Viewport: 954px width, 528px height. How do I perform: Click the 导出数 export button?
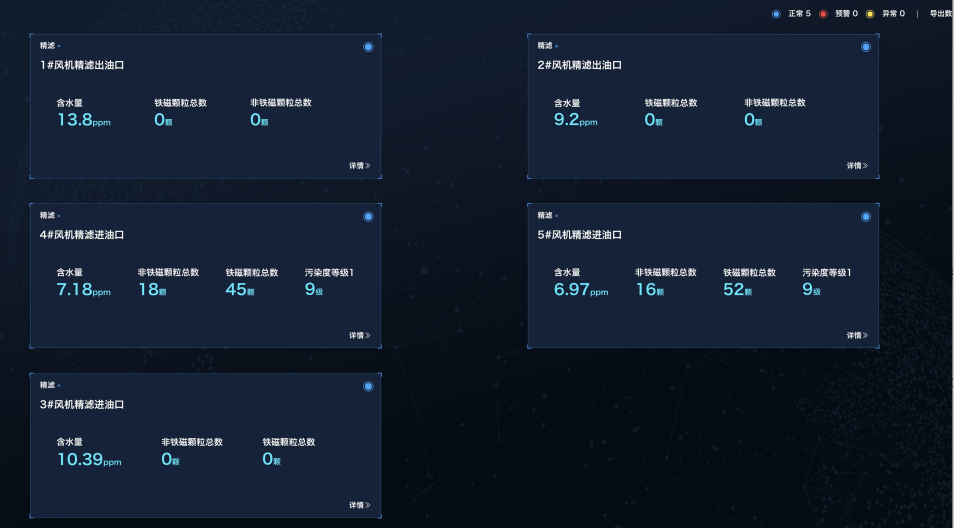point(940,14)
